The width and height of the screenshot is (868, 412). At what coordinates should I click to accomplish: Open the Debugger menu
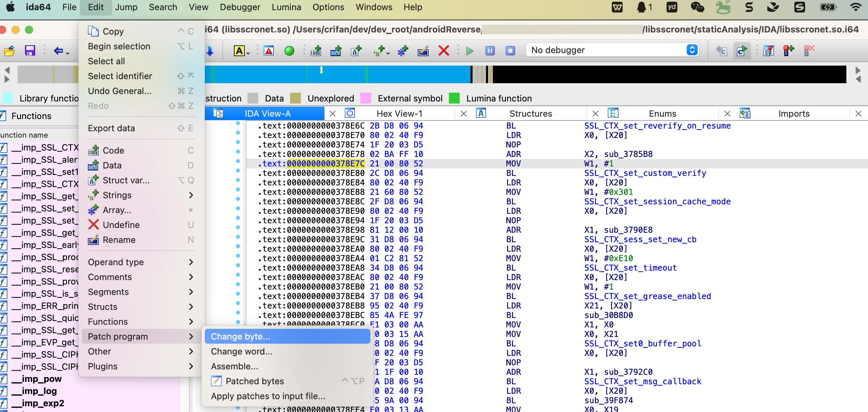(240, 7)
